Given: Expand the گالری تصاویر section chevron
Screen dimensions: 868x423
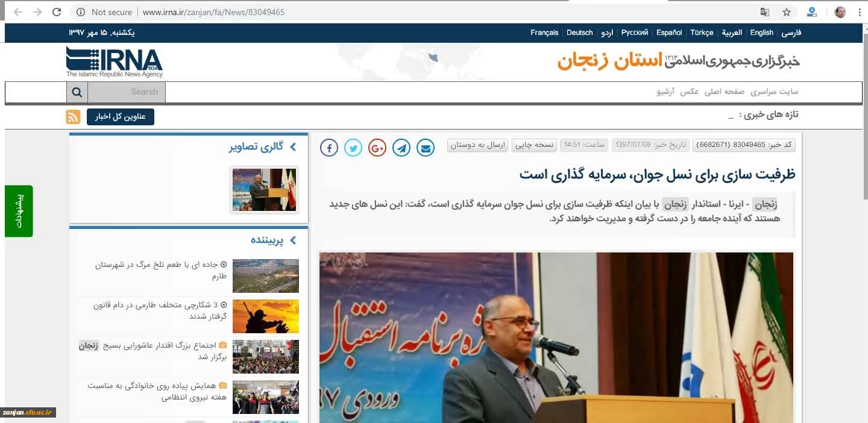Looking at the screenshot, I should click(293, 146).
